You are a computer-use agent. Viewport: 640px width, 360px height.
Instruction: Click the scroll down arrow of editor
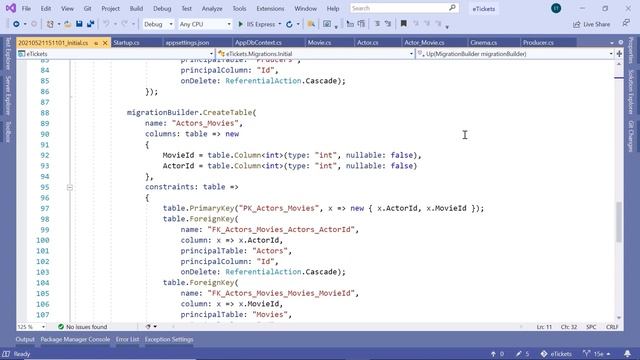click(619, 318)
